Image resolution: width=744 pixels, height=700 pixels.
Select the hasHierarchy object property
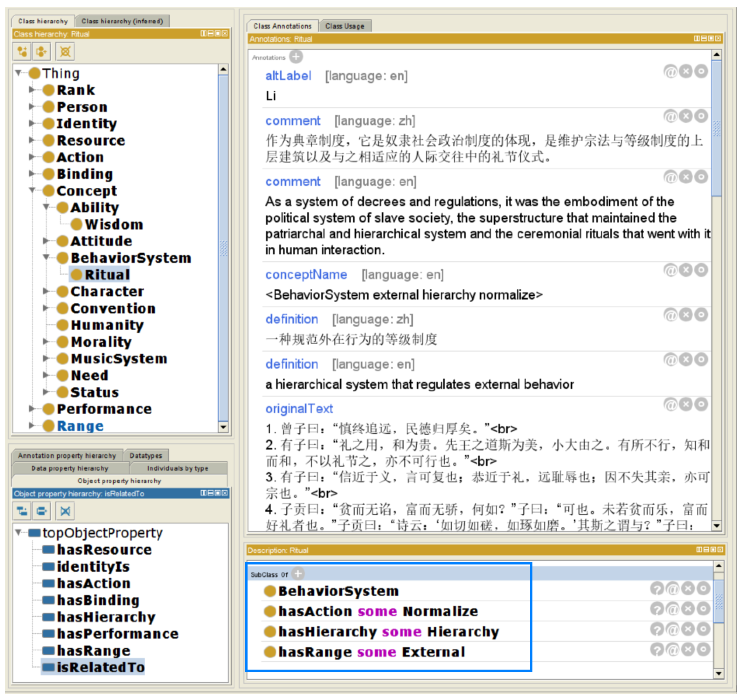coord(106,617)
